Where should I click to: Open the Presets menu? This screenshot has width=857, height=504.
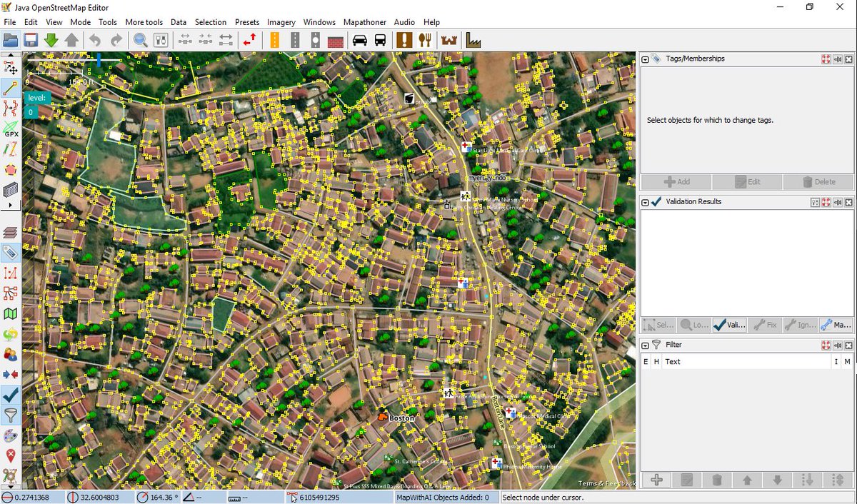click(x=247, y=22)
